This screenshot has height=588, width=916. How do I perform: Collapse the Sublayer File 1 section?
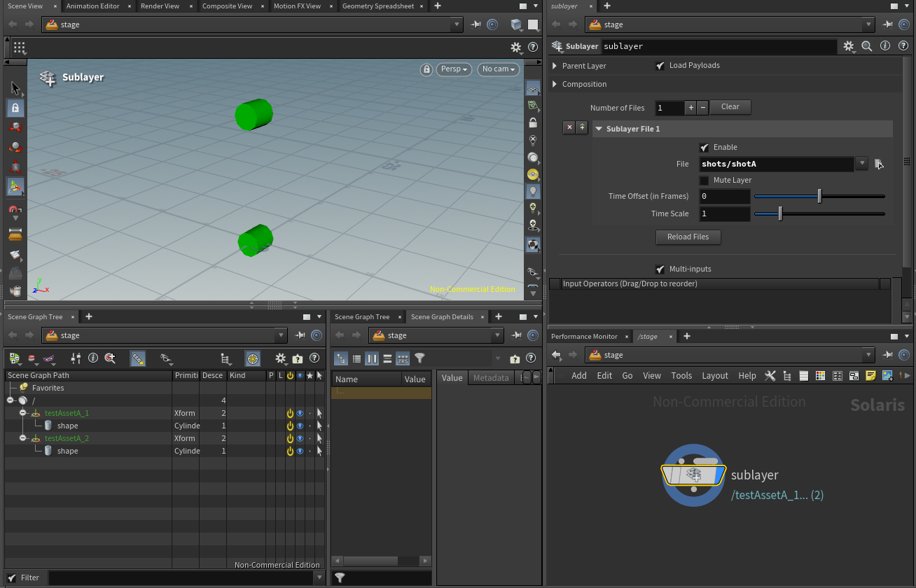coord(599,128)
